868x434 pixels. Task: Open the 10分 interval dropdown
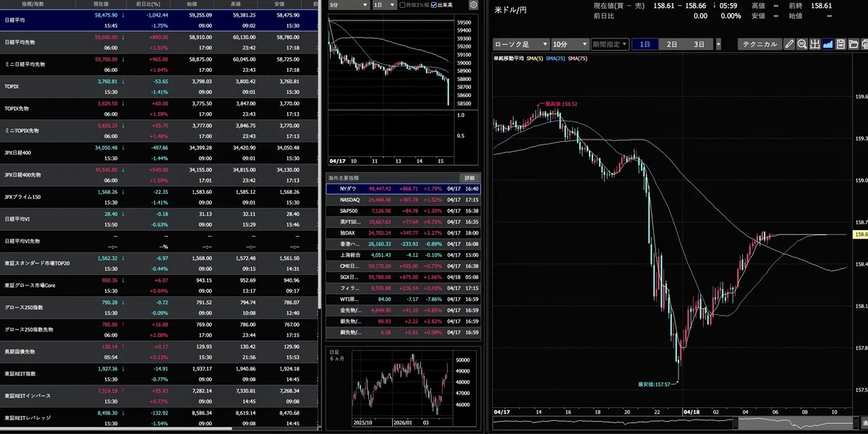pyautogui.click(x=569, y=44)
